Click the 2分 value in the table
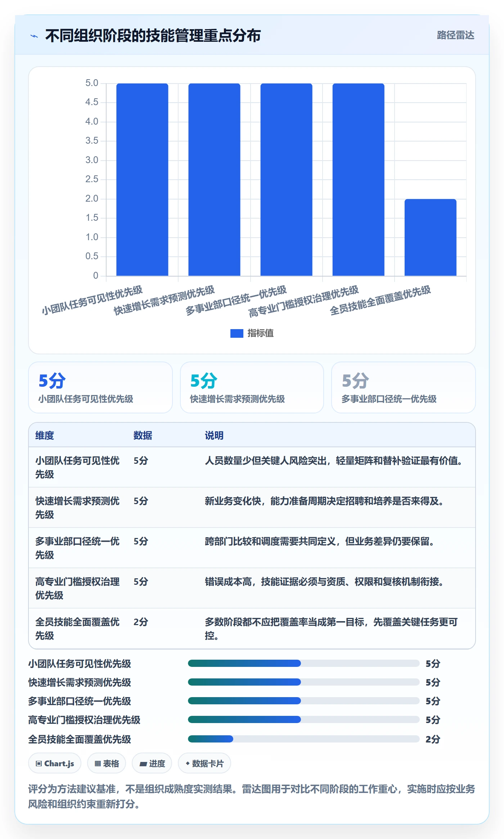Image resolution: width=504 pixels, height=839 pixels. click(141, 622)
